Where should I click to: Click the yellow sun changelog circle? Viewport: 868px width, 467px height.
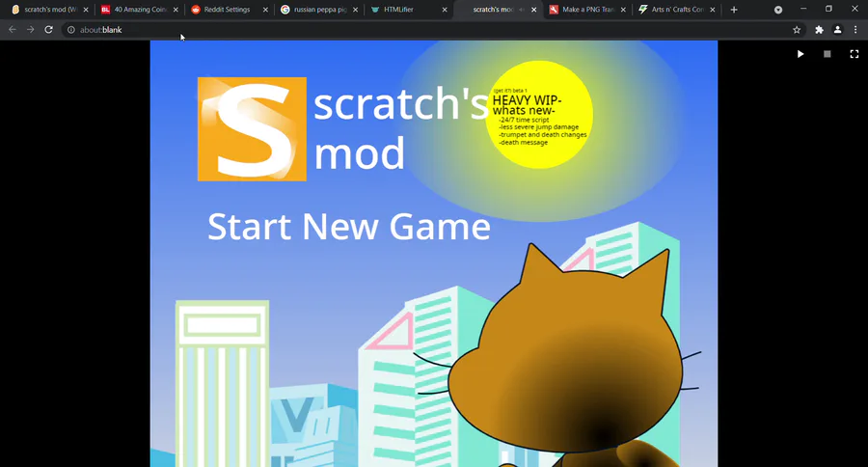pyautogui.click(x=539, y=115)
